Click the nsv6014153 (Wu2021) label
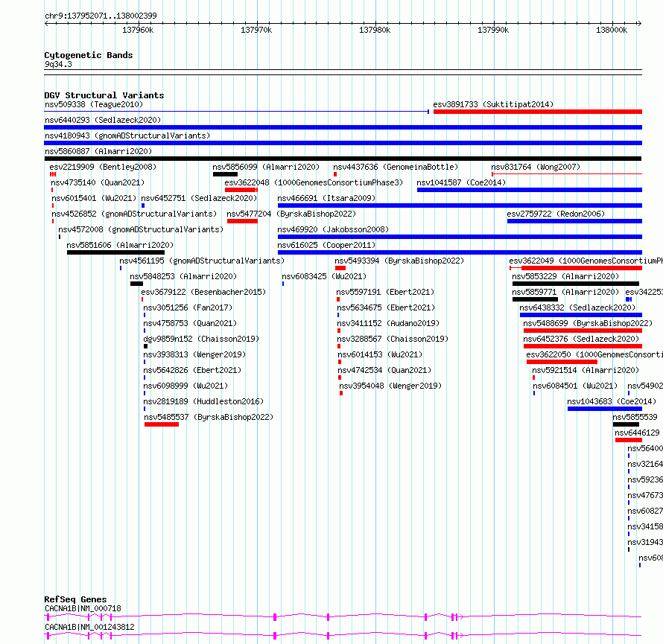Viewport: 663px width, 644px height. click(x=380, y=354)
